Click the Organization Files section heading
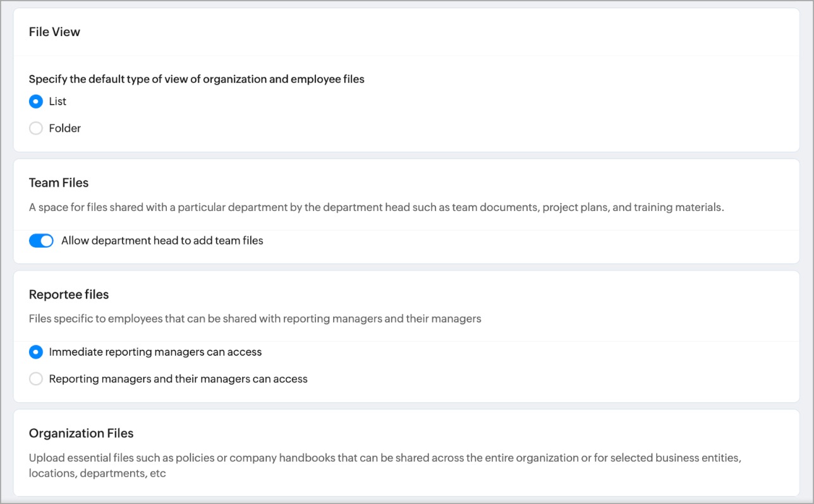The height and width of the screenshot is (504, 814). point(81,433)
